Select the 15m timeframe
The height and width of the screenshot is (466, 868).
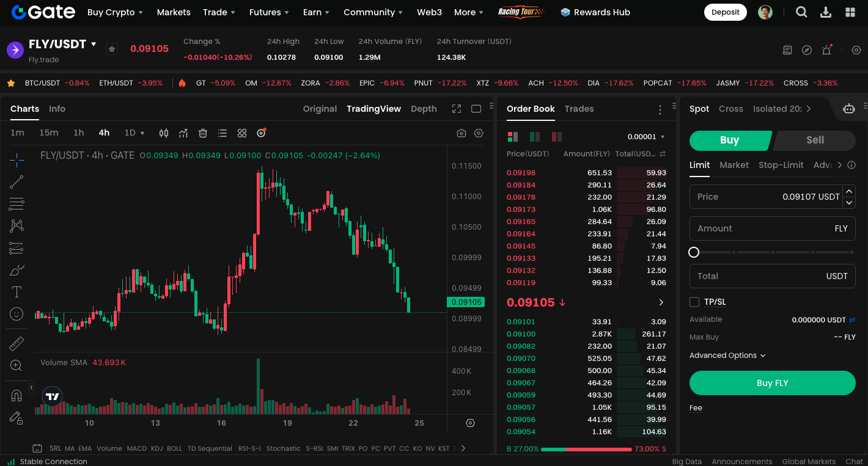tap(49, 133)
